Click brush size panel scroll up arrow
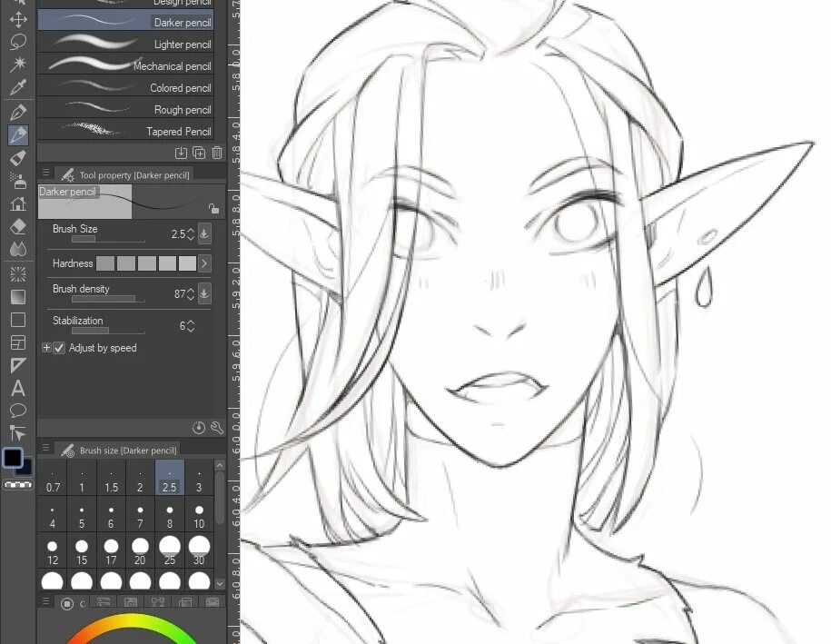The width and height of the screenshot is (831, 644). click(x=220, y=465)
